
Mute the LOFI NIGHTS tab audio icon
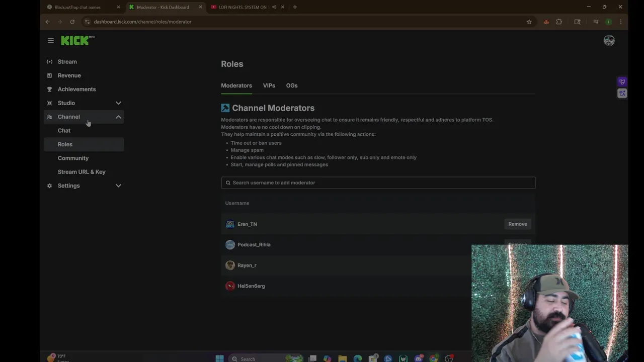274,7
